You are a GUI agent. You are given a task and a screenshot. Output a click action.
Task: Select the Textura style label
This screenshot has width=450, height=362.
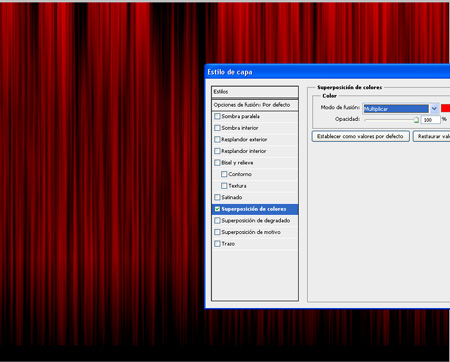237,186
